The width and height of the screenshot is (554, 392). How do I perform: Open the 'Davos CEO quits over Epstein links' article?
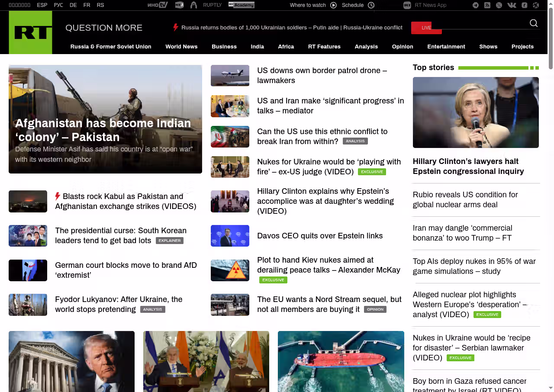320,236
